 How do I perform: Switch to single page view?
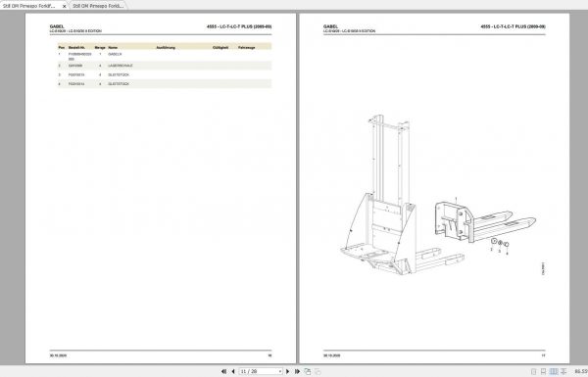coord(534,371)
